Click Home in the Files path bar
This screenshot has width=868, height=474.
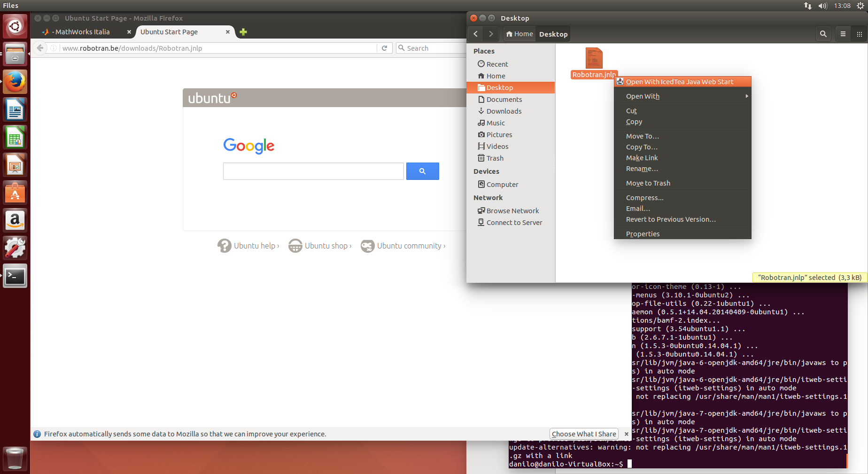[x=519, y=34]
